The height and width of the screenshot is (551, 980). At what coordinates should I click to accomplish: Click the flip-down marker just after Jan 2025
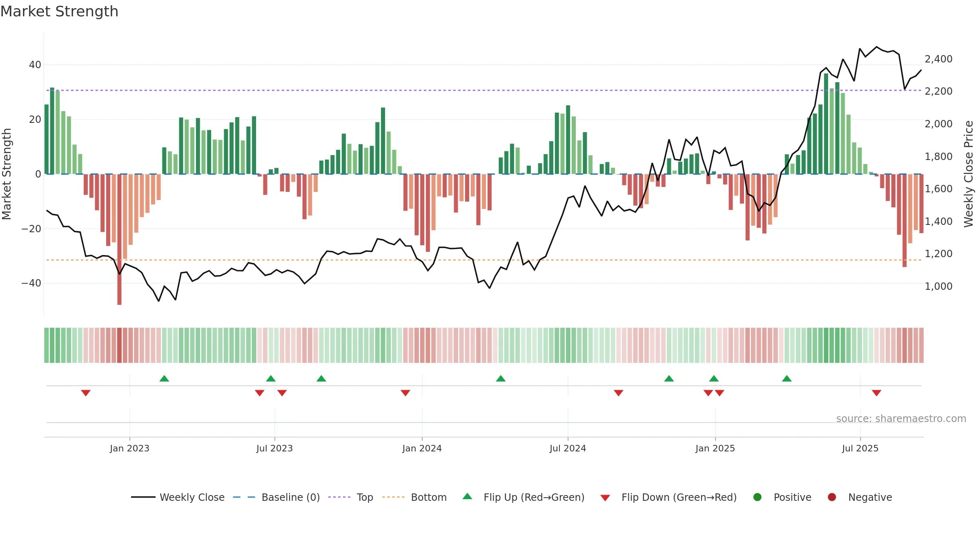pyautogui.click(x=719, y=393)
